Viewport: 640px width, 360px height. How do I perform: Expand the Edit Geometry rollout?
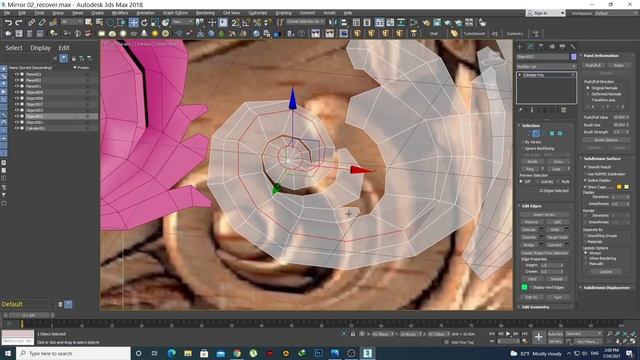coord(536,307)
